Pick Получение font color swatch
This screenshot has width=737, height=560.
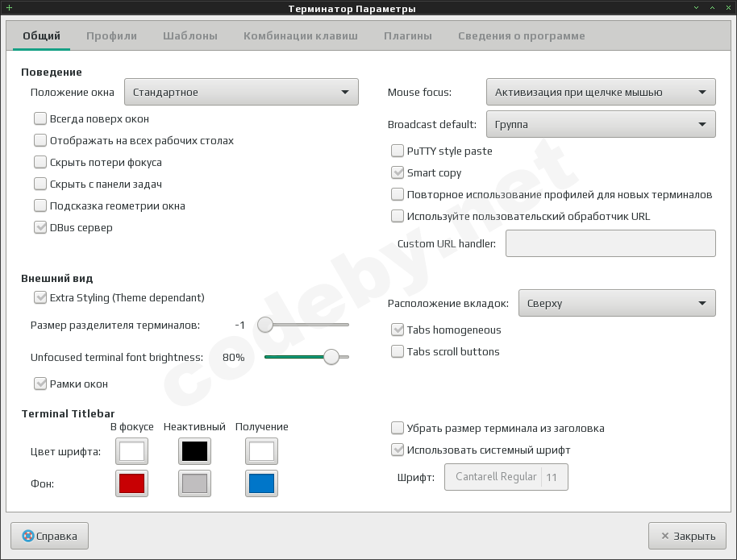point(262,451)
